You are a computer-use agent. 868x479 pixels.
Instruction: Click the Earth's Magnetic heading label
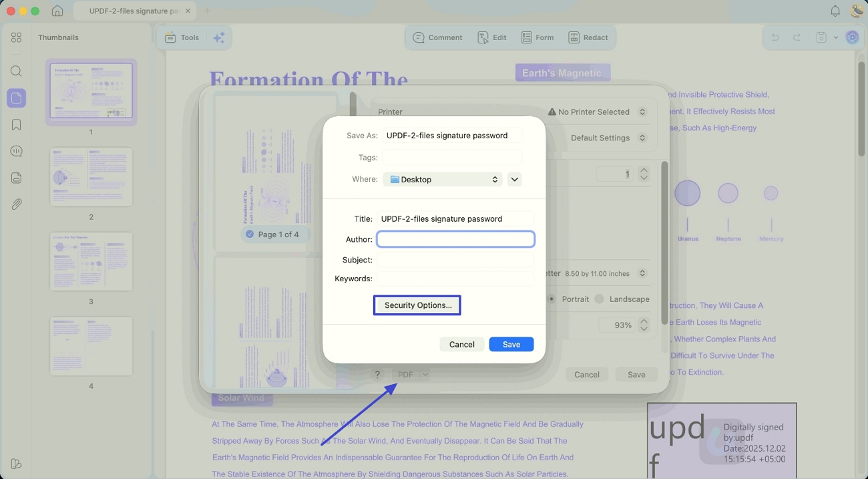coord(562,73)
